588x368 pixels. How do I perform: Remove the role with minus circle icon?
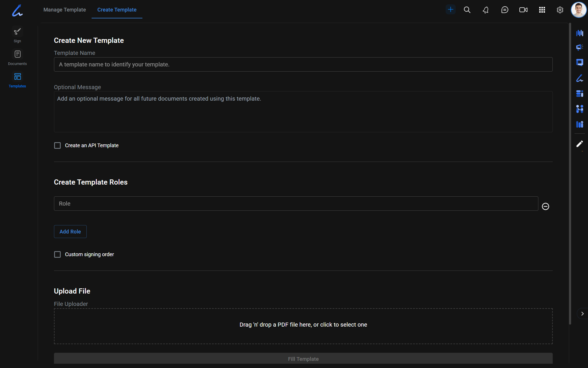tap(545, 206)
